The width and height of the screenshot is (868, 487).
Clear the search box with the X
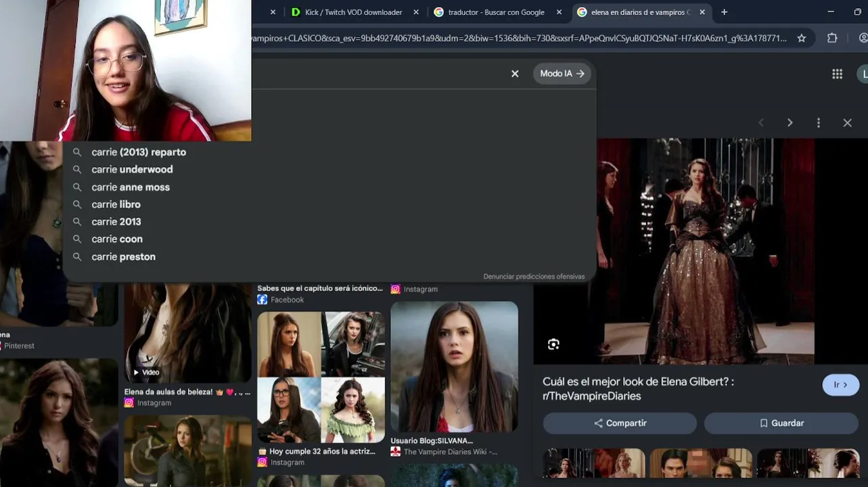pyautogui.click(x=515, y=74)
